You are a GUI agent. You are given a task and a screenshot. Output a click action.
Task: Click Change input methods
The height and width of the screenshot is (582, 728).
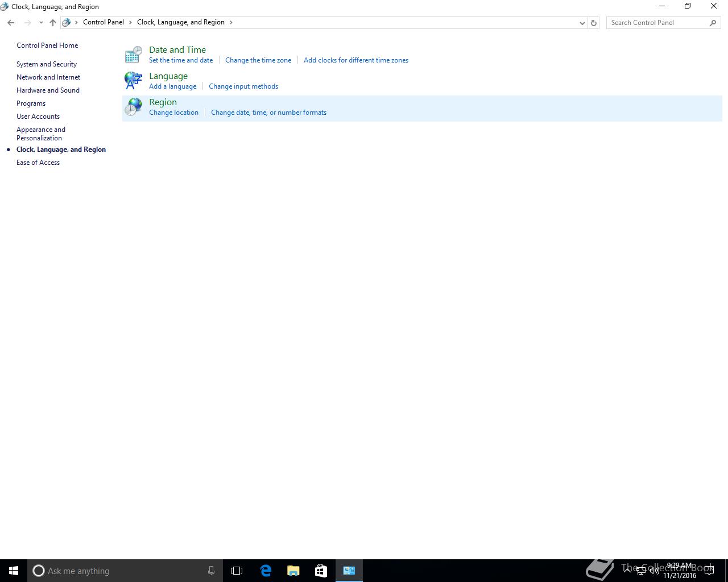point(243,86)
